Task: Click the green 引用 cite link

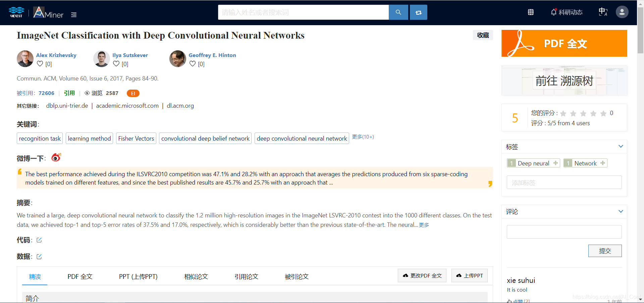Action: coord(69,93)
